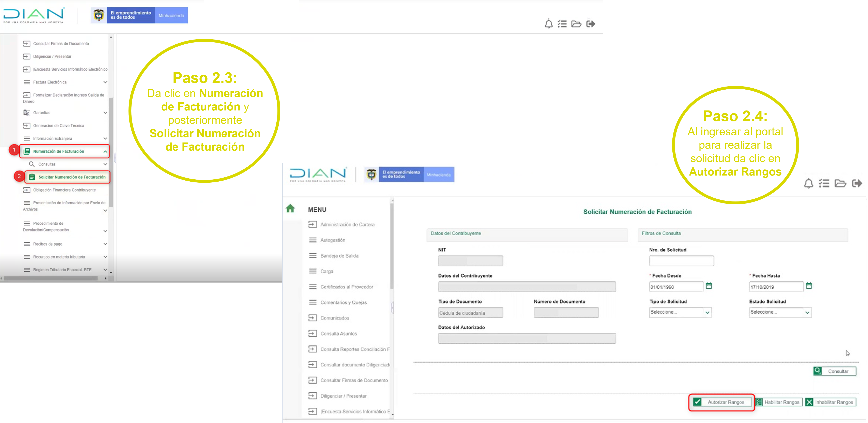Click MENU panel vertical scrollbar in lower window

point(392,246)
